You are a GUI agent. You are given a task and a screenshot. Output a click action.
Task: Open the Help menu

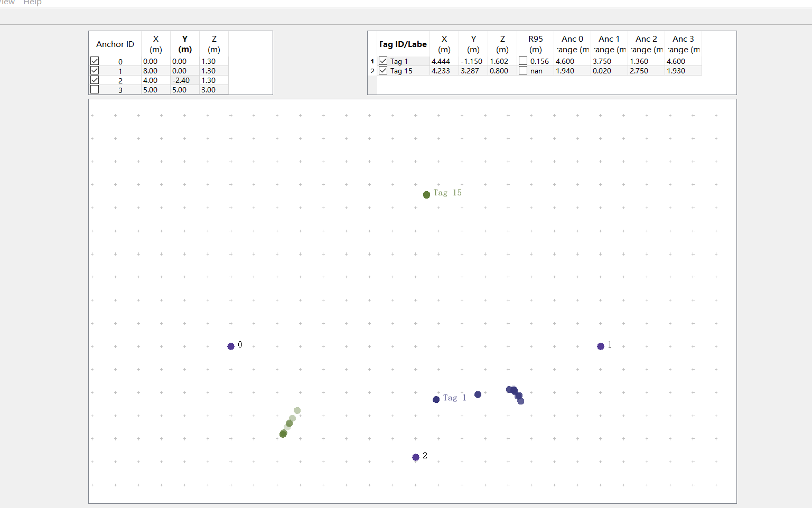click(32, 3)
